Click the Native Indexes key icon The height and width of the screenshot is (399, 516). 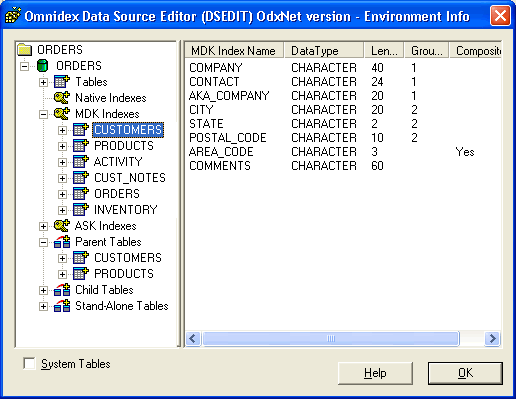tap(62, 98)
